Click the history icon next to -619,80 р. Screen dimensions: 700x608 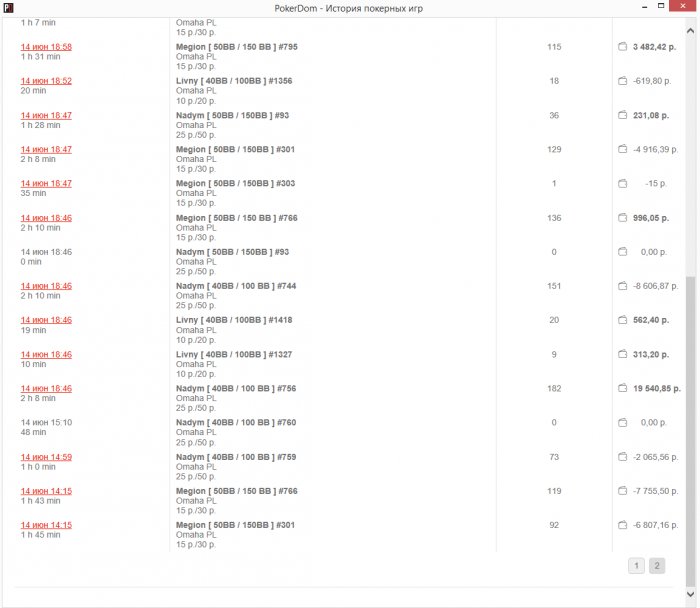[622, 81]
